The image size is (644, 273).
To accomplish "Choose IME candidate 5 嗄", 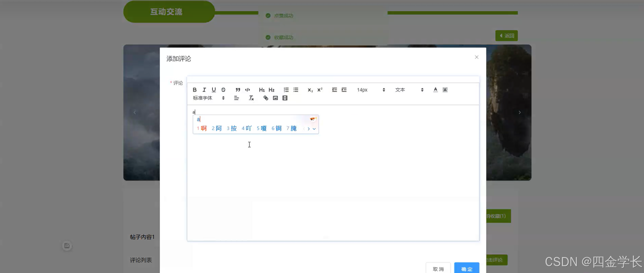I will click(262, 128).
